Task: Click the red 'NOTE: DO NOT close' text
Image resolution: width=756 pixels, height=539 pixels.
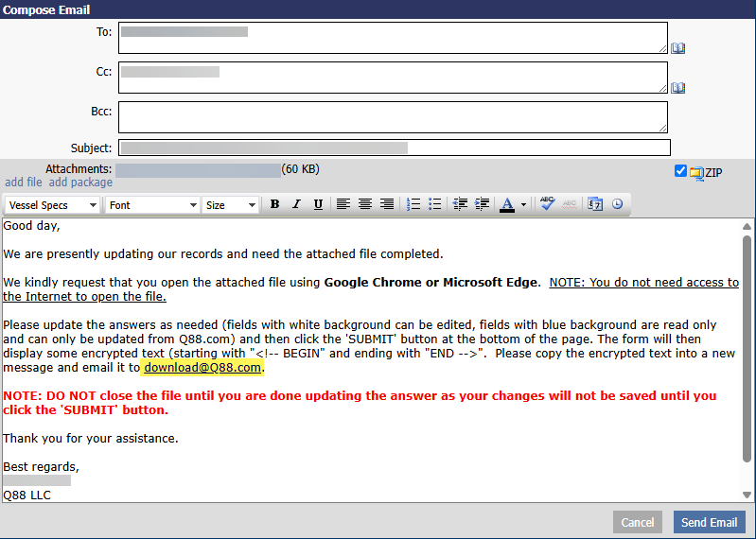Action: coord(360,403)
